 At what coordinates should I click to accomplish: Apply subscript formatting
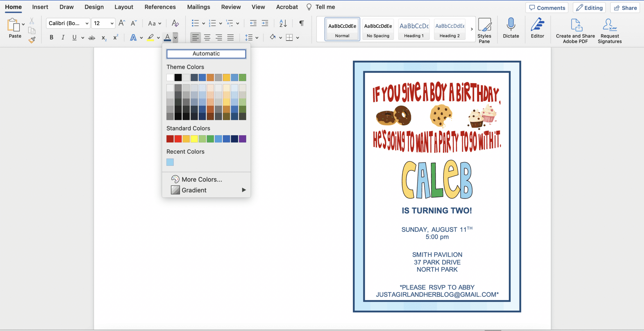tap(104, 38)
